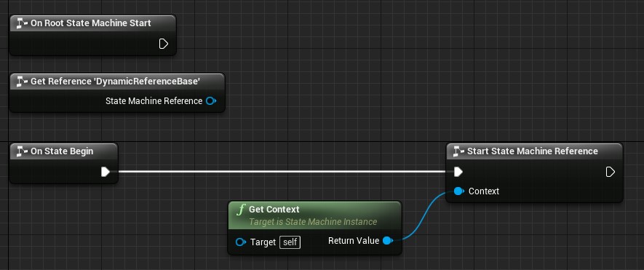The height and width of the screenshot is (270, 644).
Task: Click the On State Begin event icon
Action: point(22,151)
